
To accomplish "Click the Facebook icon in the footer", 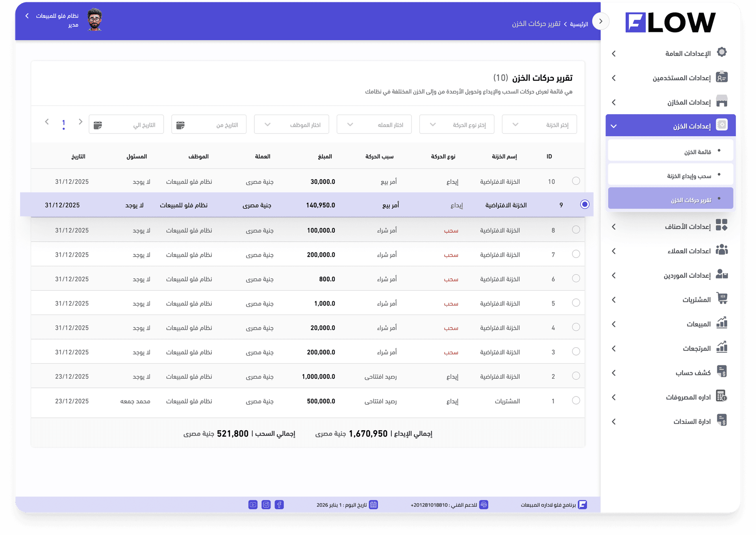I will pos(280,504).
